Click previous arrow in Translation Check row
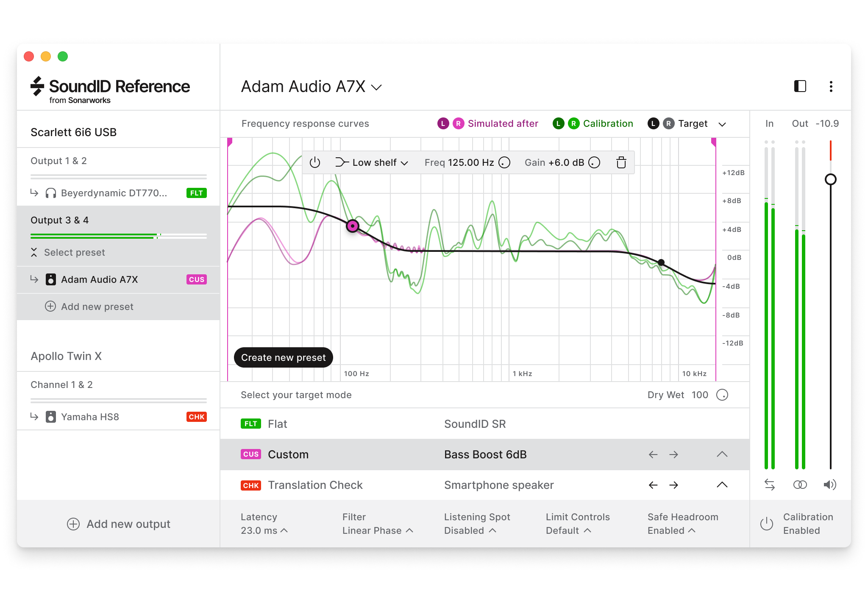Viewport: 868px width, 608px height. pyautogui.click(x=653, y=485)
